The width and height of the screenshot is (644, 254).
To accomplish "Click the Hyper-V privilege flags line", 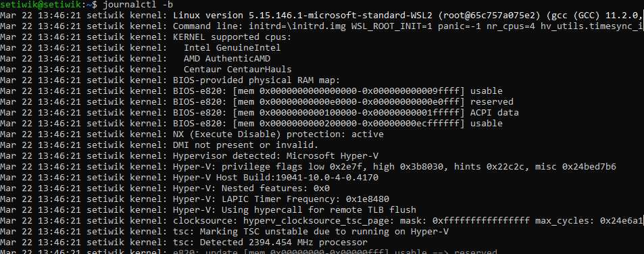I will click(308, 167).
